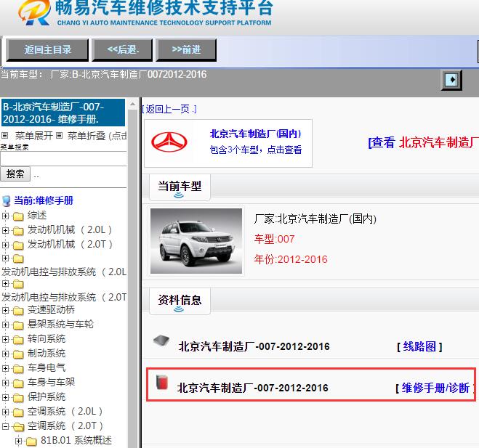The height and width of the screenshot is (448, 479).
Task: Open the 维修手册/诊断 link
Action: (435, 388)
